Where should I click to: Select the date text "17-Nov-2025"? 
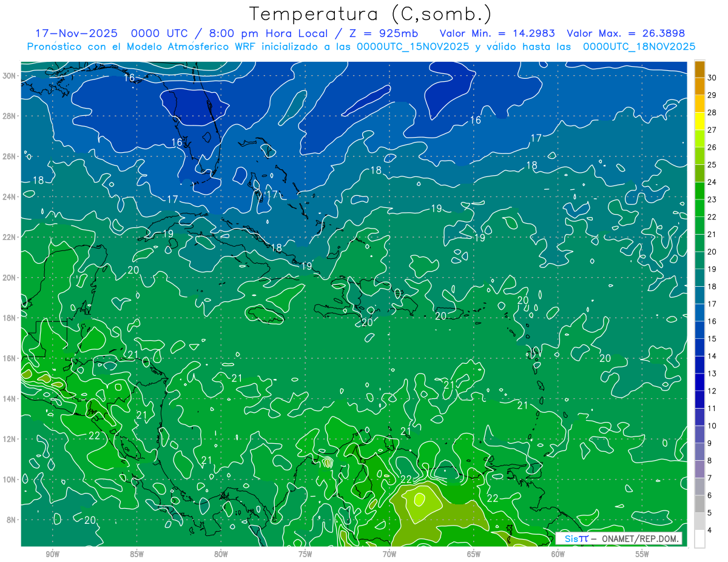(77, 33)
